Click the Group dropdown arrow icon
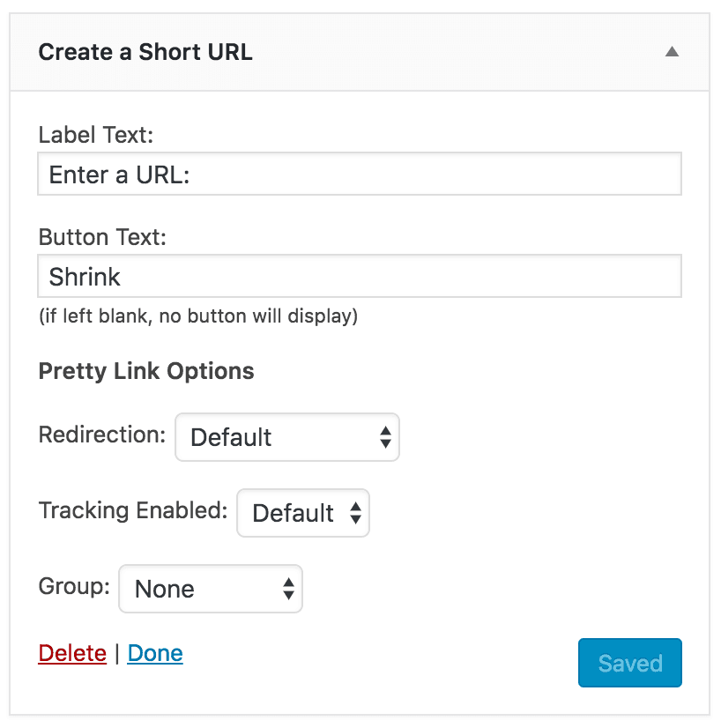 click(x=289, y=589)
